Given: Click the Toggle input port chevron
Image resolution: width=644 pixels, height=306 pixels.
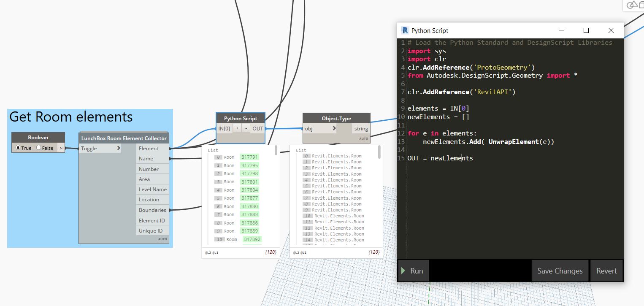Looking at the screenshot, I should (x=118, y=148).
